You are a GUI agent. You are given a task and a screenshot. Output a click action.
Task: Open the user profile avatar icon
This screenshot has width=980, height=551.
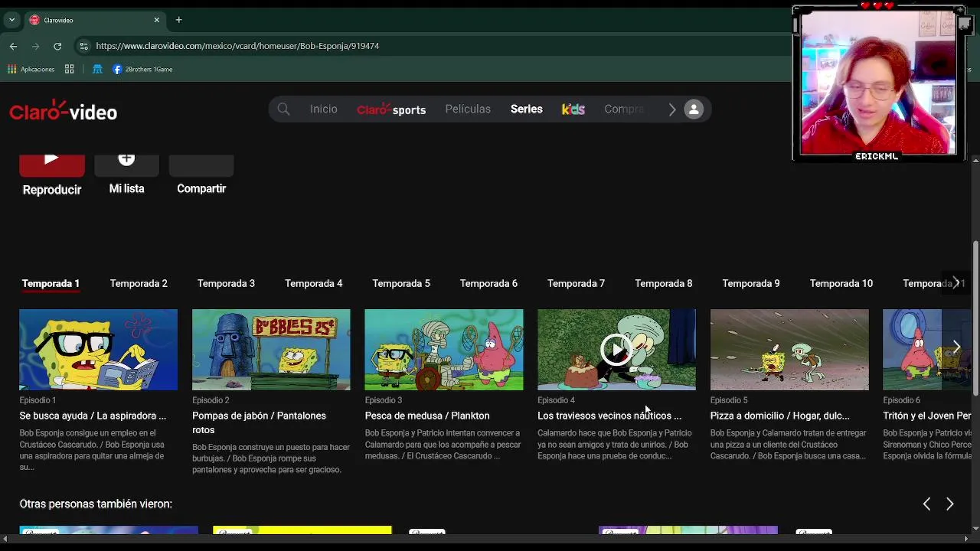694,109
